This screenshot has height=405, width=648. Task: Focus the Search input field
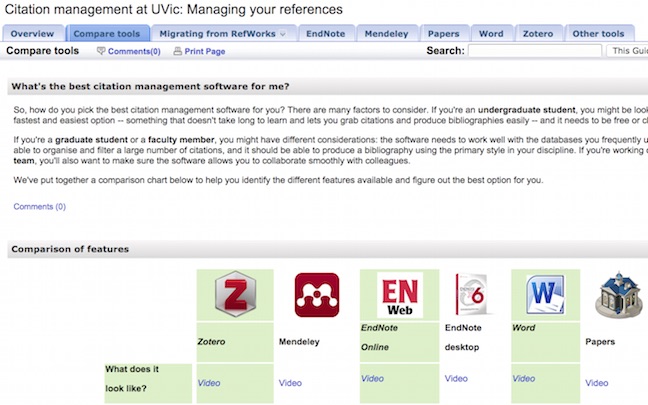point(535,51)
